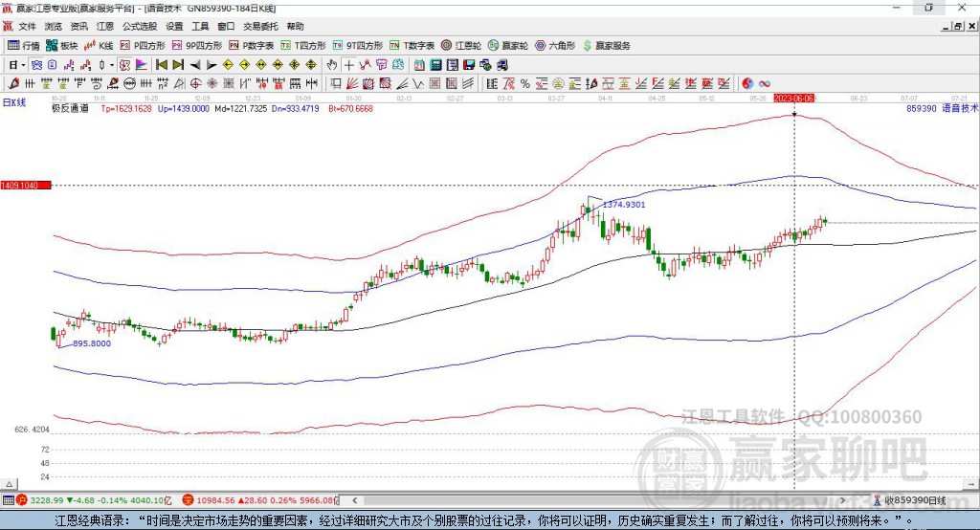Click the horizontal scrollbar right arrow

point(843,500)
